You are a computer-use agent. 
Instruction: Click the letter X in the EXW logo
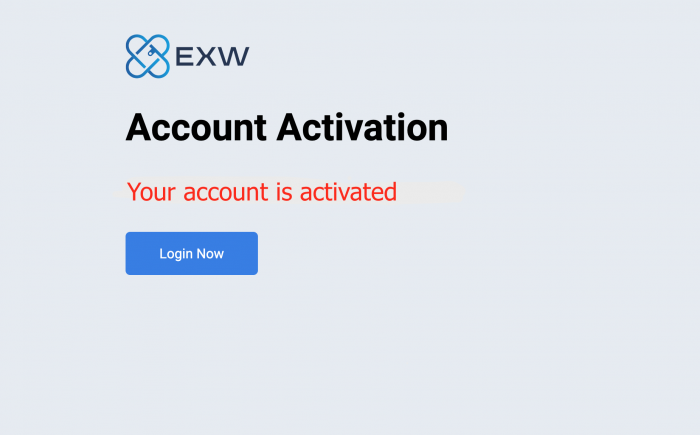pos(206,57)
